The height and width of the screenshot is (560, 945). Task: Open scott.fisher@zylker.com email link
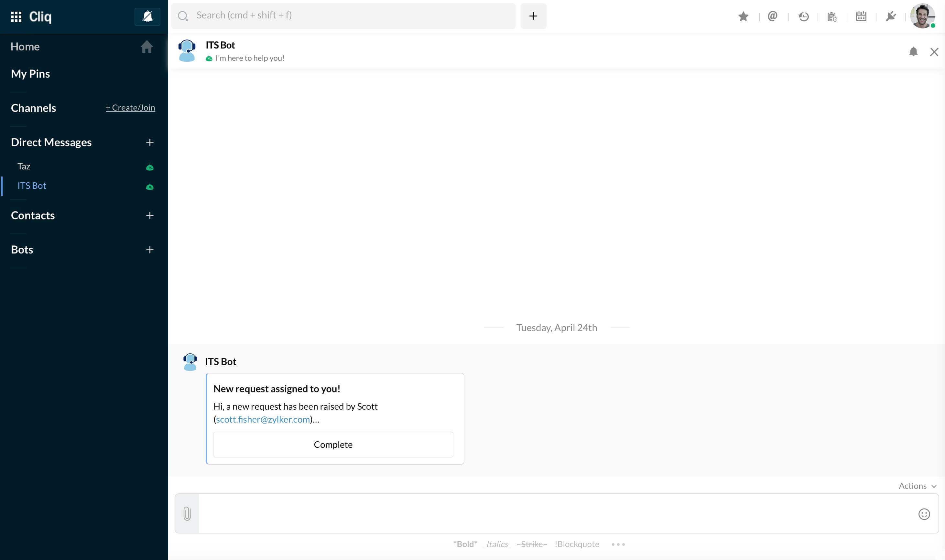263,419
